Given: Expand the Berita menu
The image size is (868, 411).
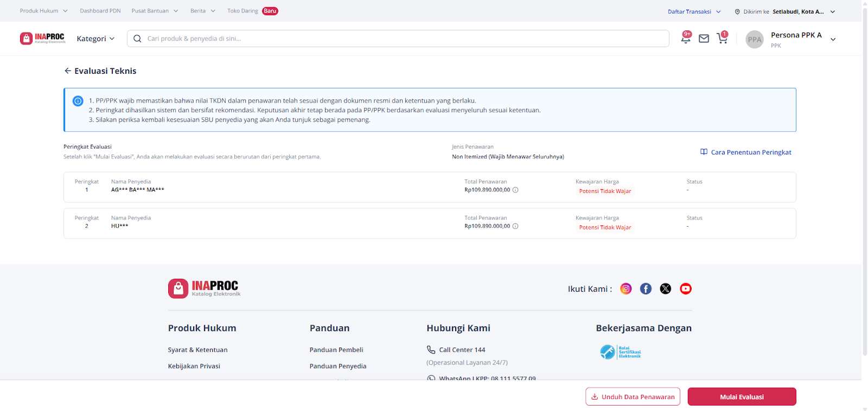Looking at the screenshot, I should 203,11.
